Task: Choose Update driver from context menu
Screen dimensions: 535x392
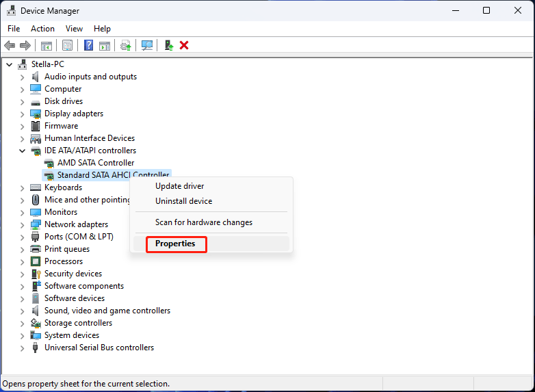Action: (x=211, y=186)
